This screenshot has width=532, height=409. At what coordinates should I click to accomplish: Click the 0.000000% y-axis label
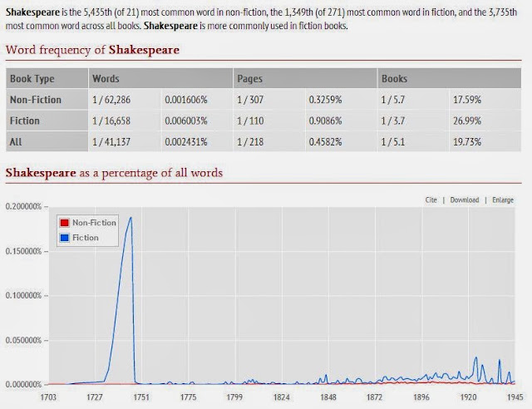click(23, 385)
